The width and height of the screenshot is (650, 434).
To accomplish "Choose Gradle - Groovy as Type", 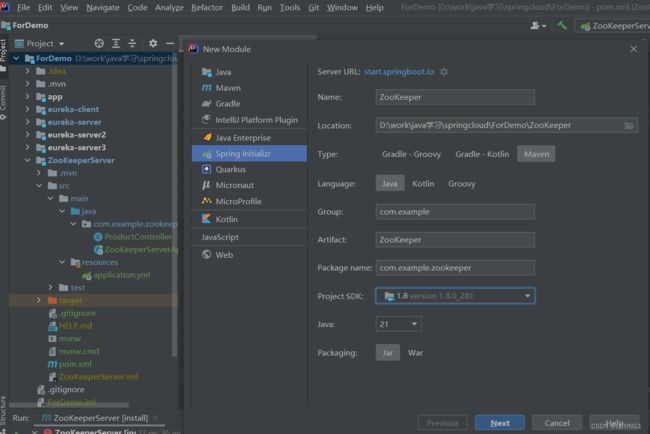I will pyautogui.click(x=411, y=154).
